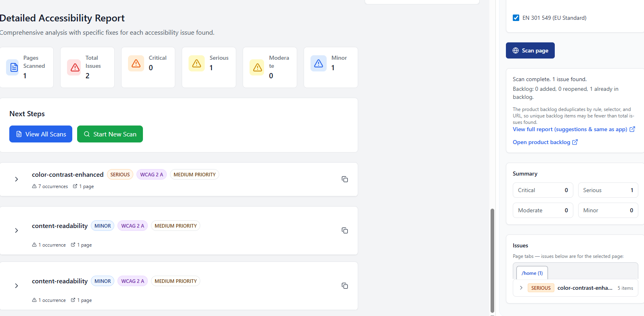This screenshot has width=644, height=316.
Task: Uncheck EN 301 549 (EU Standard) checkbox
Action: coord(516,18)
